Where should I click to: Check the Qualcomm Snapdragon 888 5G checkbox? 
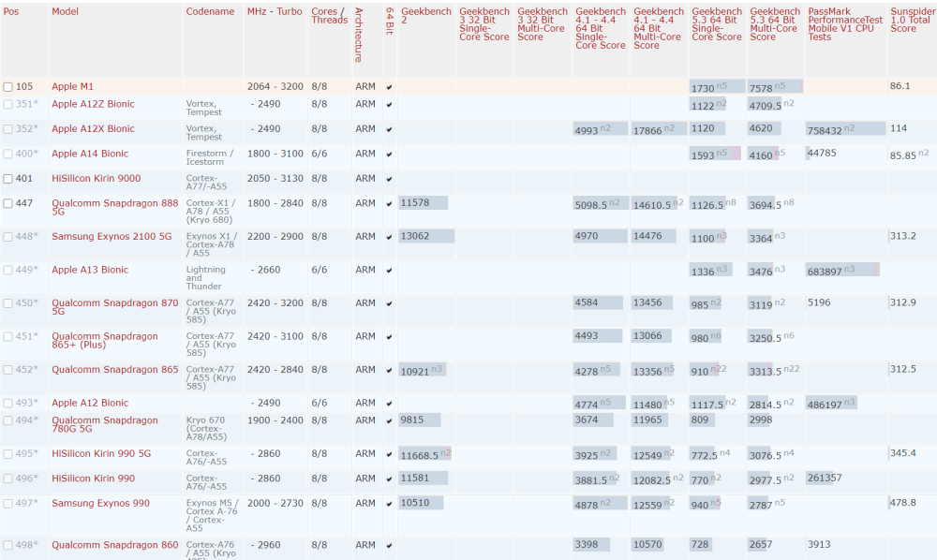click(x=7, y=204)
